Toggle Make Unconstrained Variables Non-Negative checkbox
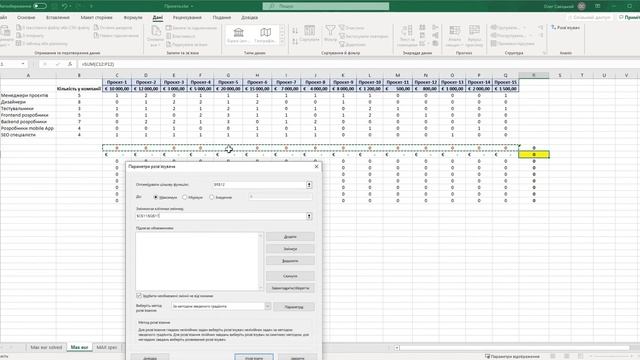Screen dimensions: 640x360 click(x=139, y=296)
